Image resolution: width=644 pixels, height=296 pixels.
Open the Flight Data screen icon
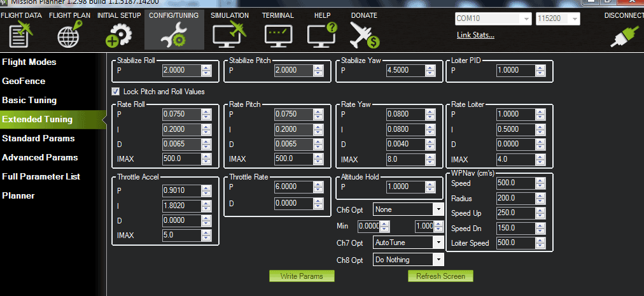pos(21,36)
